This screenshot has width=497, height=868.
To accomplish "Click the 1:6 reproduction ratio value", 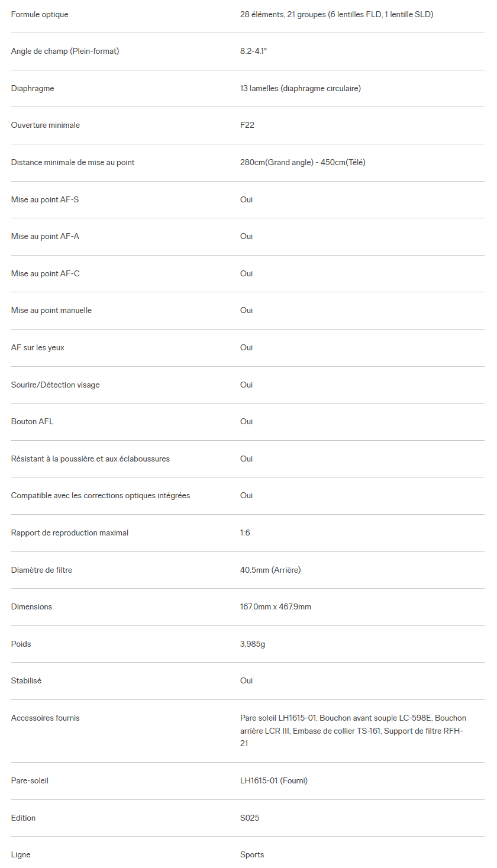I will (245, 533).
